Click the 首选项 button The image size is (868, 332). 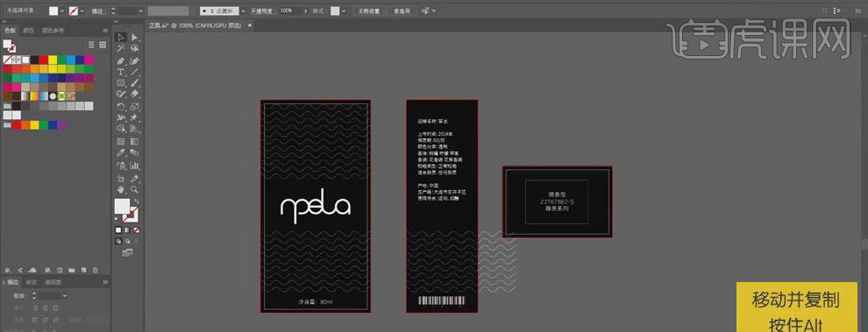pos(402,11)
